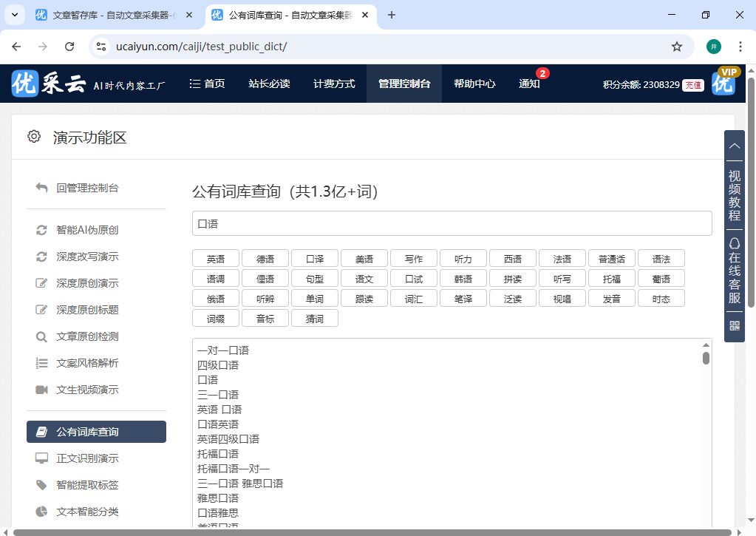756x536 pixels.
Task: Select the 托福 related word tag
Action: (611, 278)
